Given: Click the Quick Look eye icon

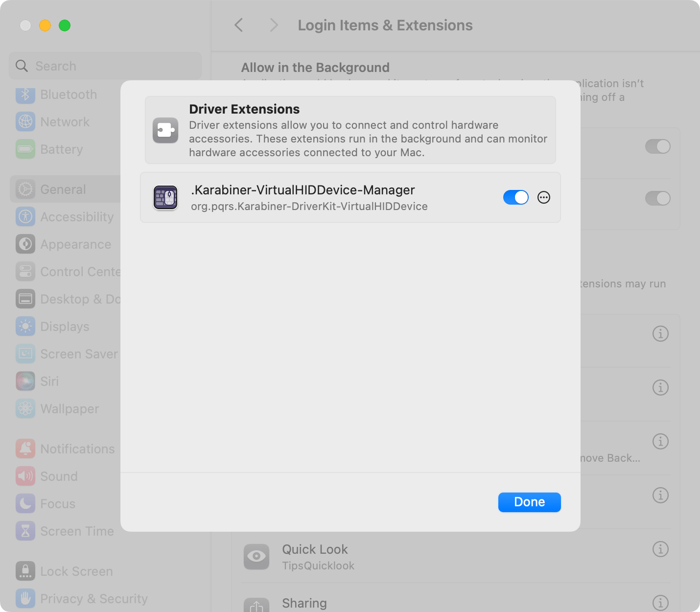Looking at the screenshot, I should pyautogui.click(x=257, y=557).
